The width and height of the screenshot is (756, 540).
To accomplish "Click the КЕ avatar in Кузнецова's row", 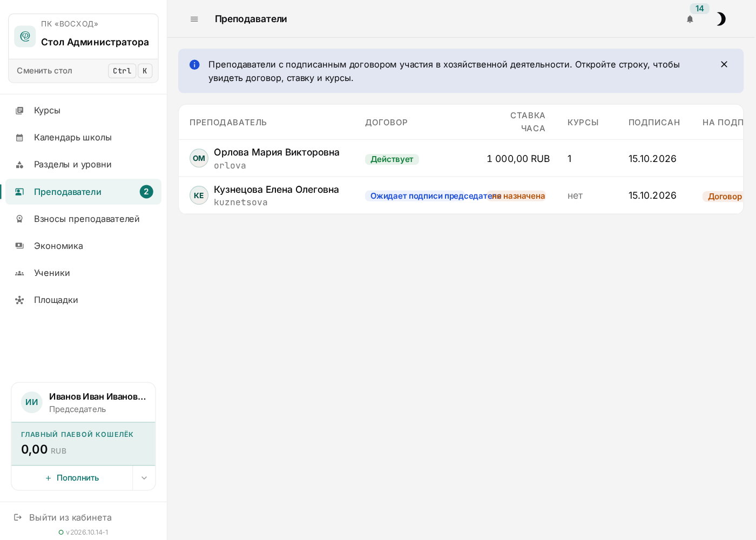I will click(x=199, y=195).
